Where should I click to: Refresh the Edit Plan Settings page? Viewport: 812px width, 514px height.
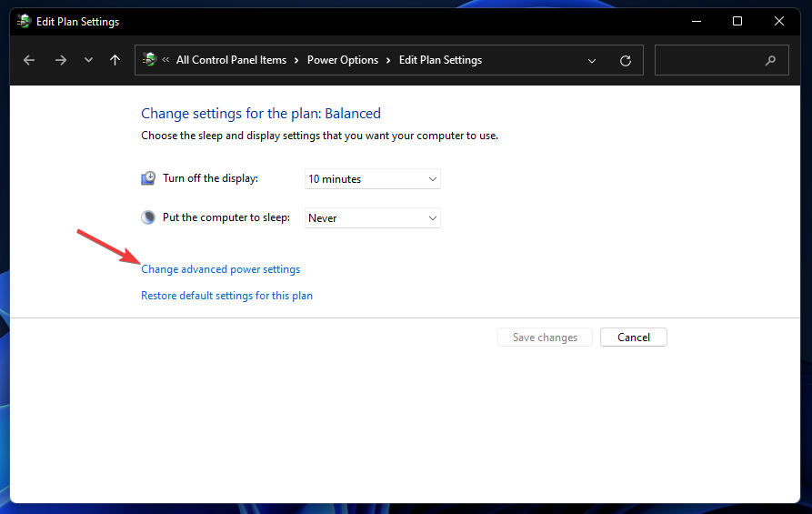[626, 61]
